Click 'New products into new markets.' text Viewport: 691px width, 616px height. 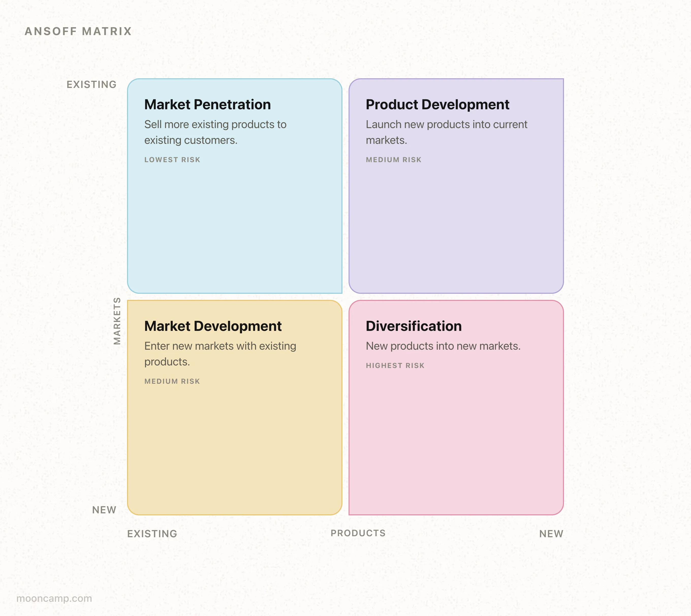click(443, 346)
